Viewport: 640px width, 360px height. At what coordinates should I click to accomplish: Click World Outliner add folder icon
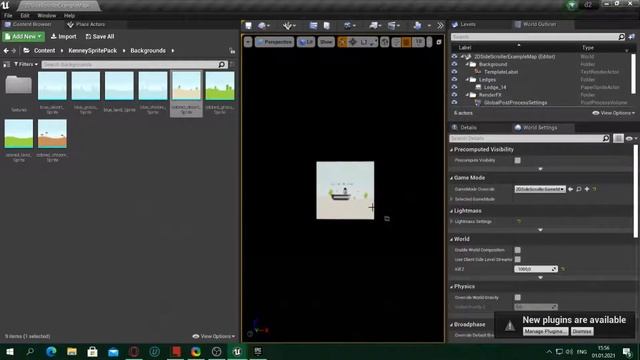pos(631,37)
